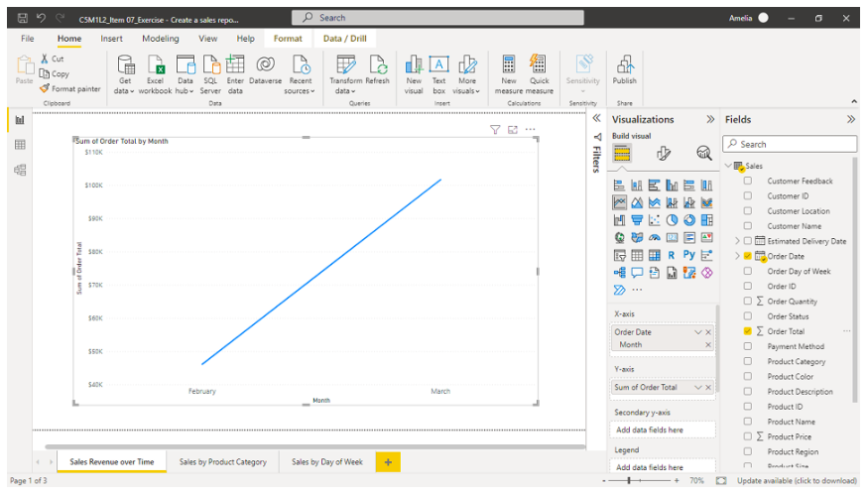Switch to Sales by Product Category page

pos(222,462)
